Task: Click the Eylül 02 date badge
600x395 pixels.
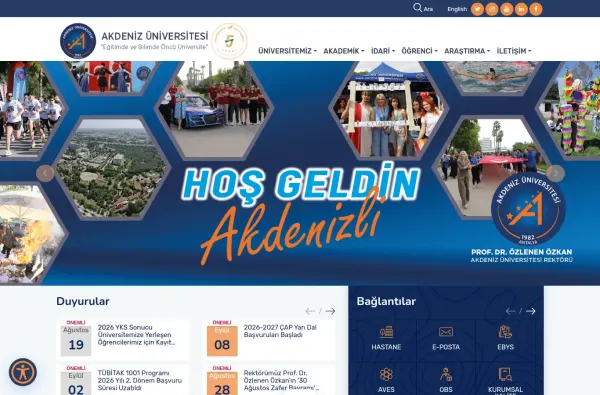Action: point(76,384)
